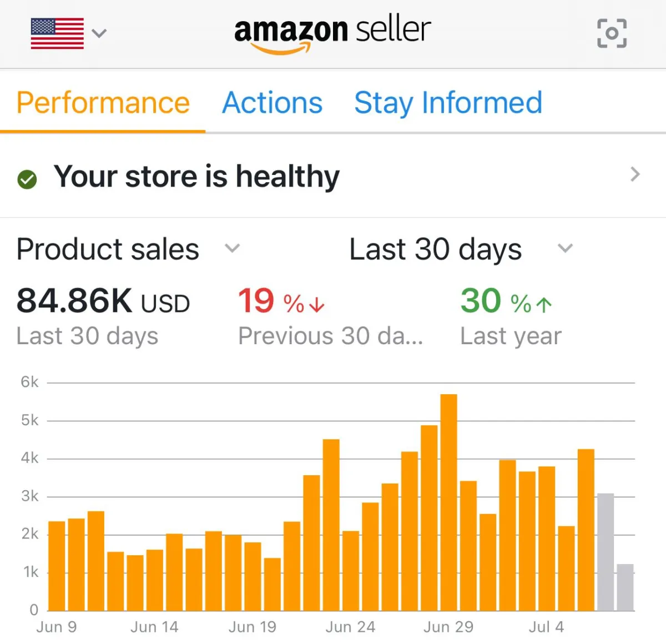666x644 pixels.
Task: Open the Your store is healthy row
Action: click(333, 176)
